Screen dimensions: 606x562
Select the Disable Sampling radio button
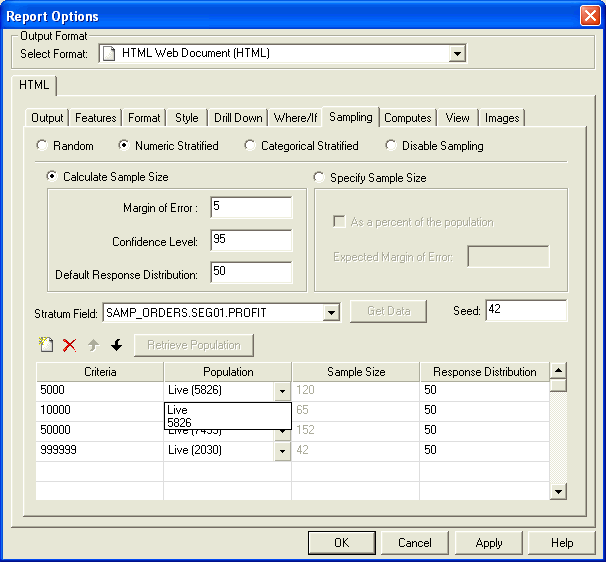[x=391, y=146]
